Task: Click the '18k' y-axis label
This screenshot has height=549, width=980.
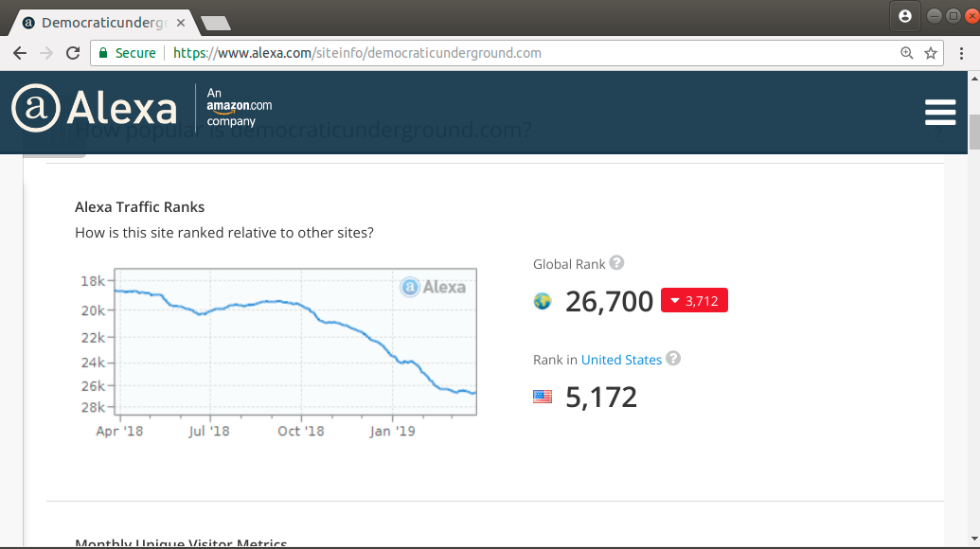Action: [x=93, y=281]
